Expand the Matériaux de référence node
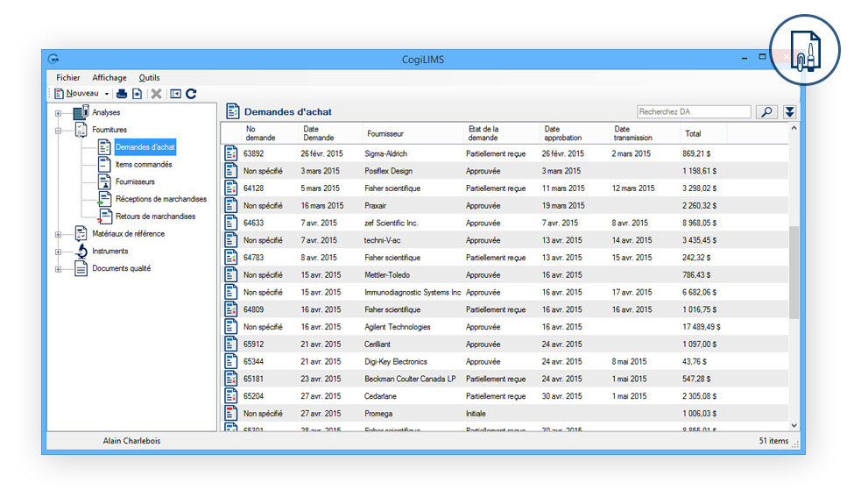 point(58,234)
